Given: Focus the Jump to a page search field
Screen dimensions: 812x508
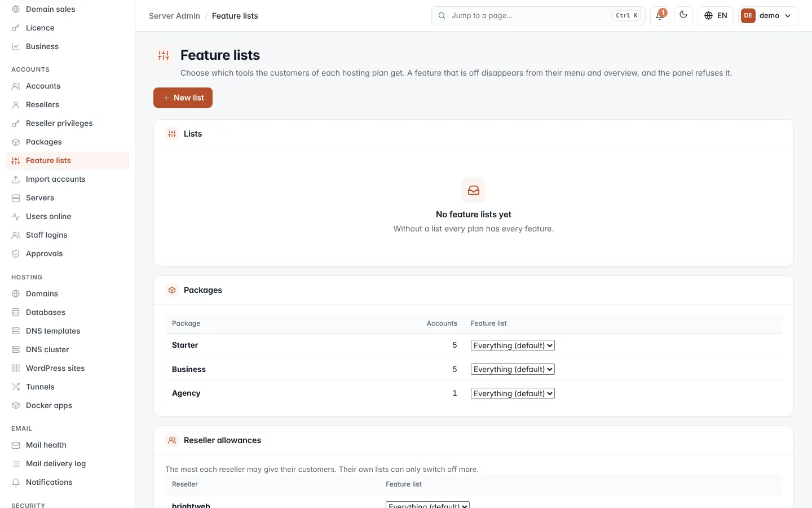Looking at the screenshot, I should point(539,16).
